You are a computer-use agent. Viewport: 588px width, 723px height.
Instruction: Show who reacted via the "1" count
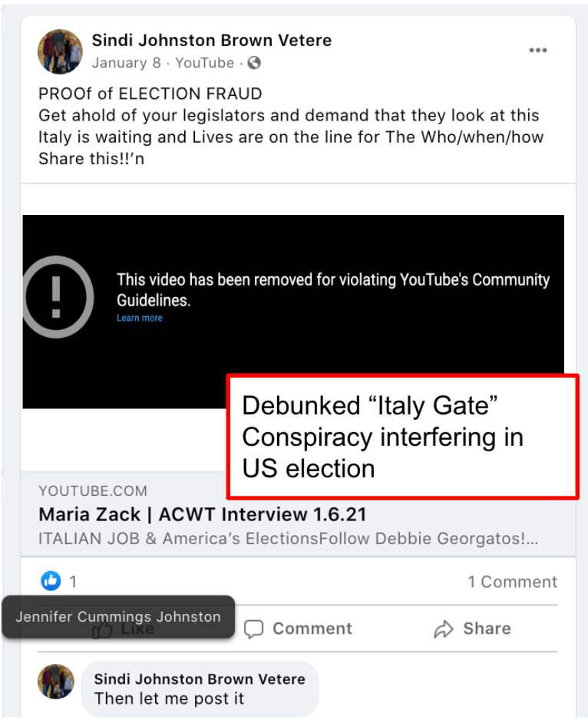click(73, 582)
